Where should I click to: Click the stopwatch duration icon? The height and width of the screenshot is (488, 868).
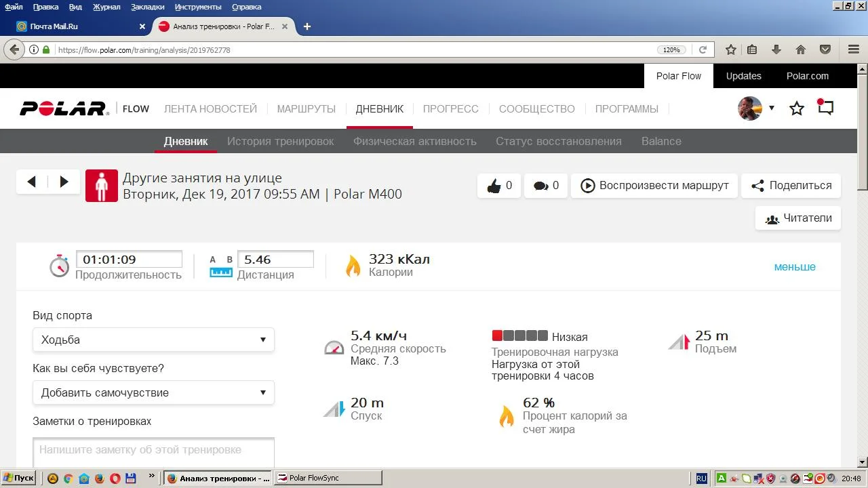click(60, 266)
